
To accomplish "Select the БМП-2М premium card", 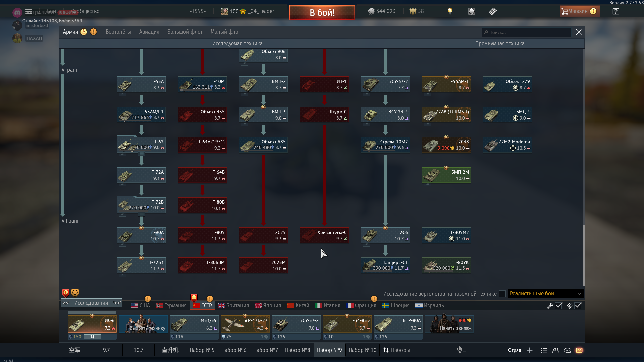I will 446,175.
